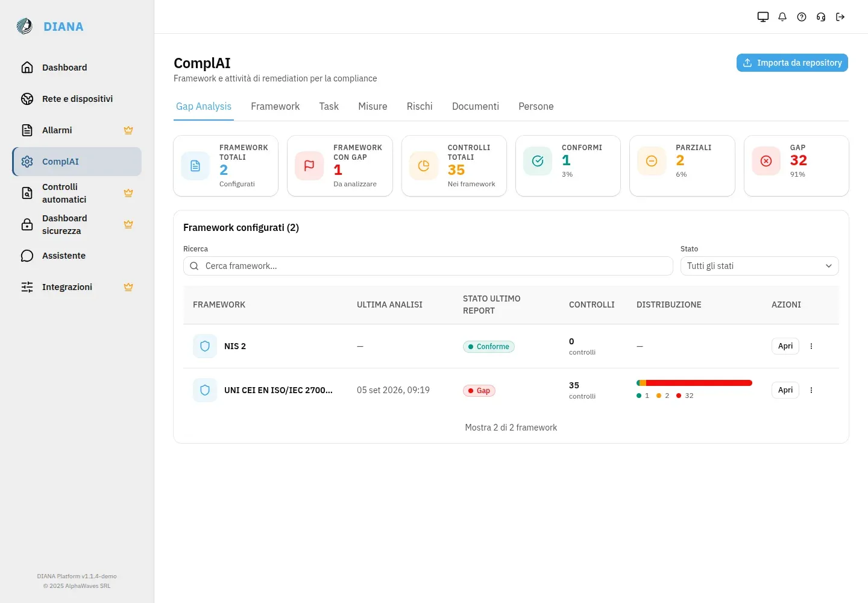The height and width of the screenshot is (603, 868).
Task: Open the three-dot menu for UNI CEI row
Action: coord(811,390)
